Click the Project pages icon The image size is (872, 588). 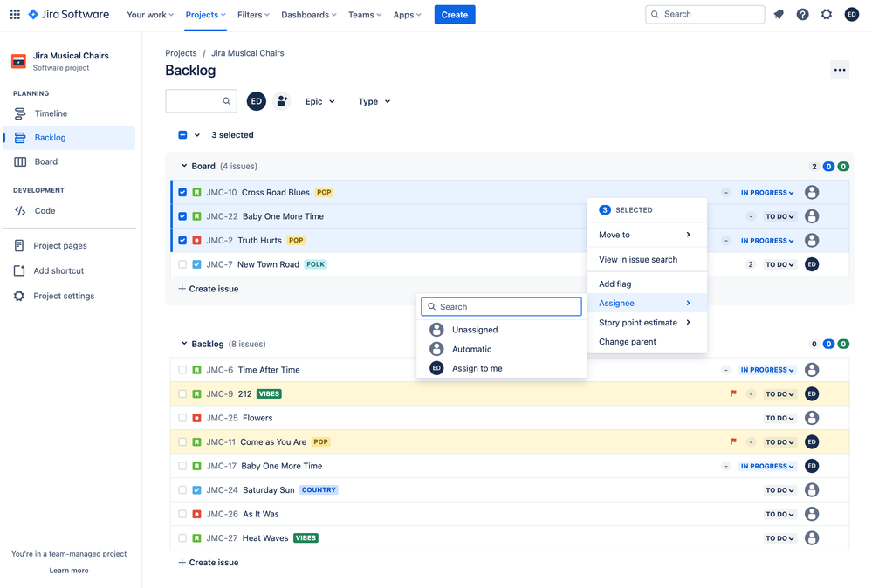[x=19, y=246]
